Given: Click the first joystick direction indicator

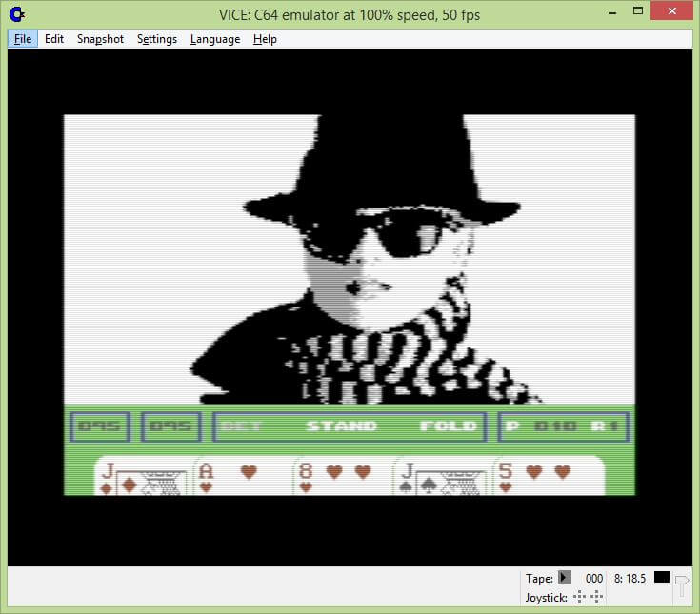Looking at the screenshot, I should click(x=579, y=597).
